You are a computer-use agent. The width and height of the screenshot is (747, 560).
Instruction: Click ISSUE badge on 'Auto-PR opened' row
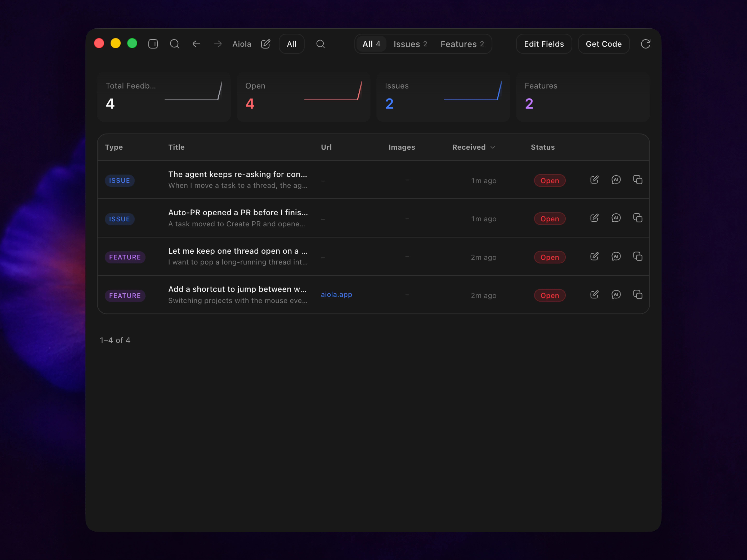pos(120,219)
